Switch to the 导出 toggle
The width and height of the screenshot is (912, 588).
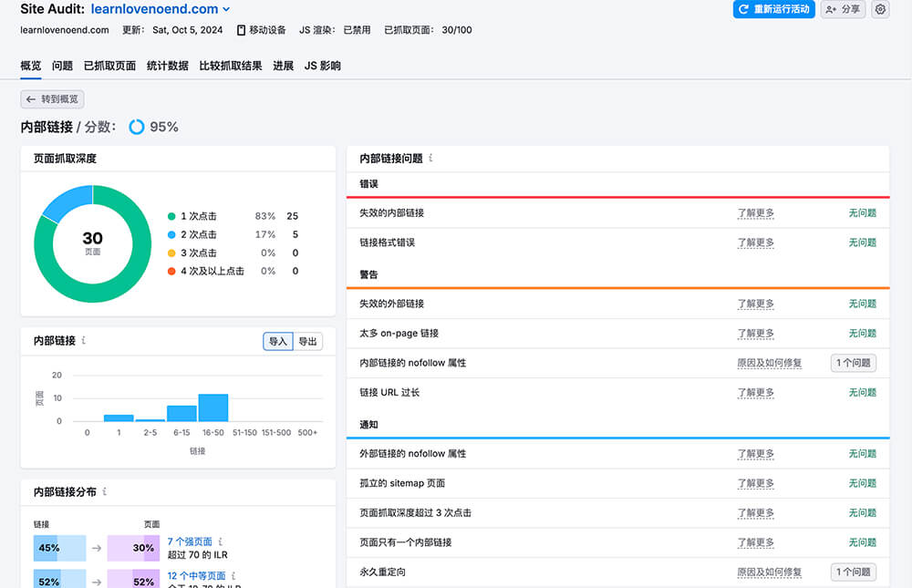pos(307,341)
